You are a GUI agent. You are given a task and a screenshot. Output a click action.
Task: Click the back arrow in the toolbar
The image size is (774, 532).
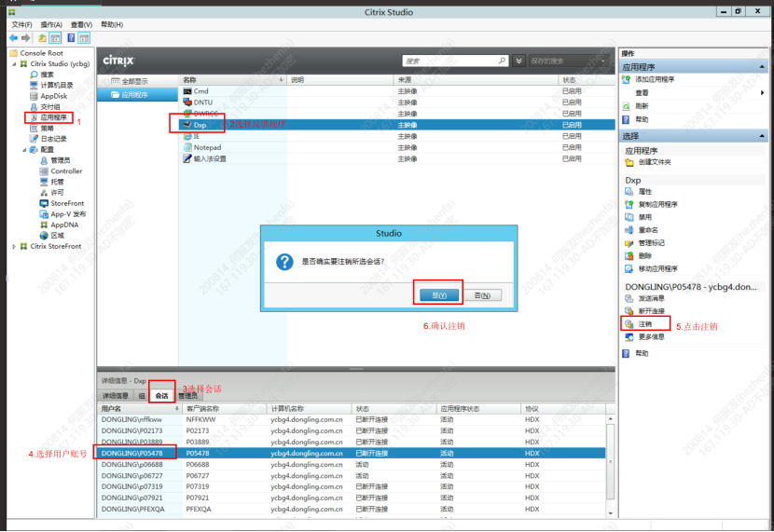coord(13,38)
